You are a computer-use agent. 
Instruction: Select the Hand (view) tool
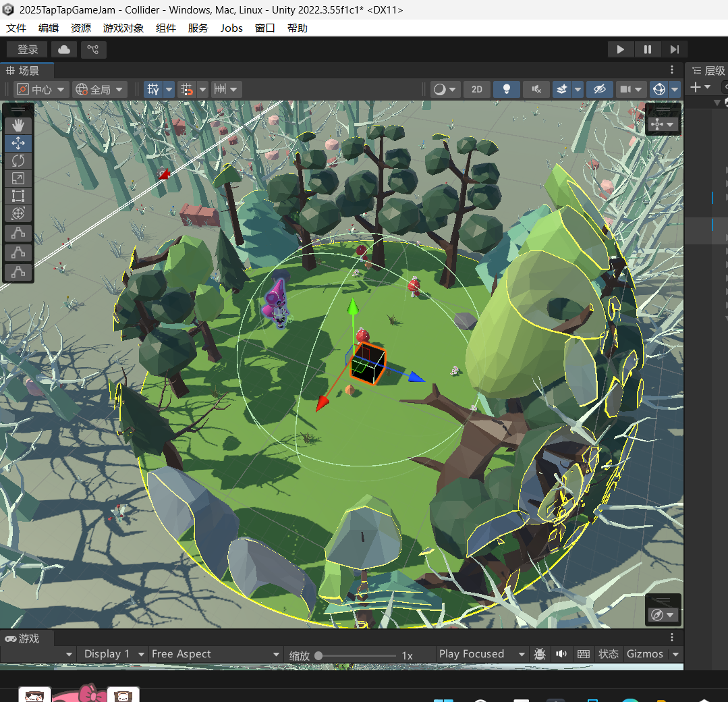[x=18, y=125]
